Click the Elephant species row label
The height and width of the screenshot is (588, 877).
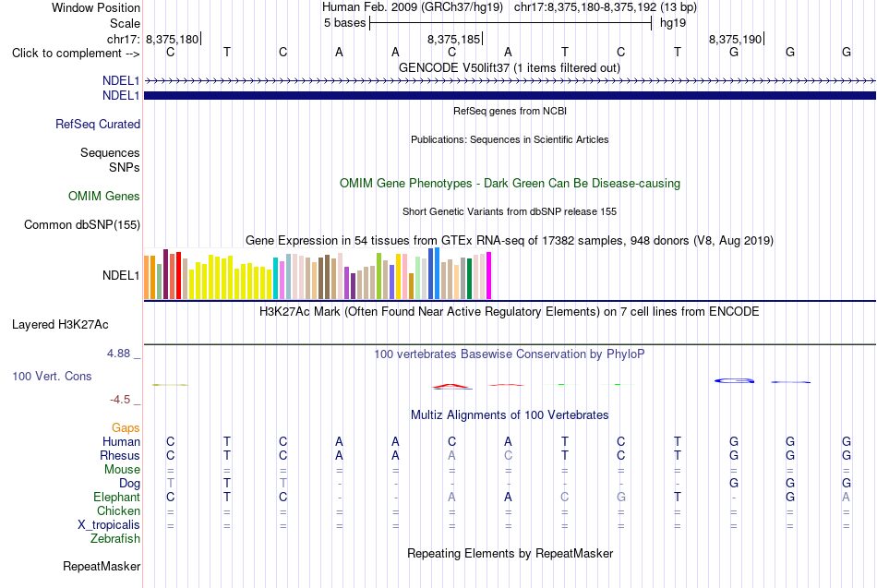coord(116,497)
